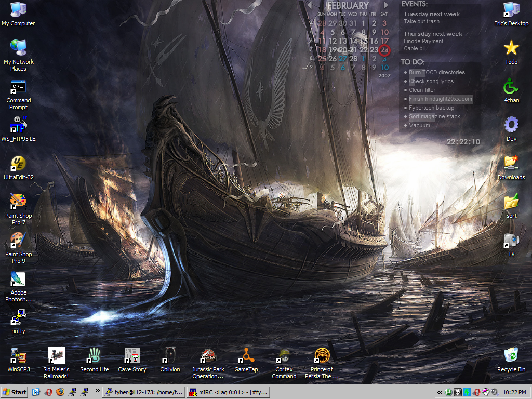Click the 'Clean filter' to-do item
Image resolution: width=532 pixels, height=399 pixels.
[x=422, y=90]
